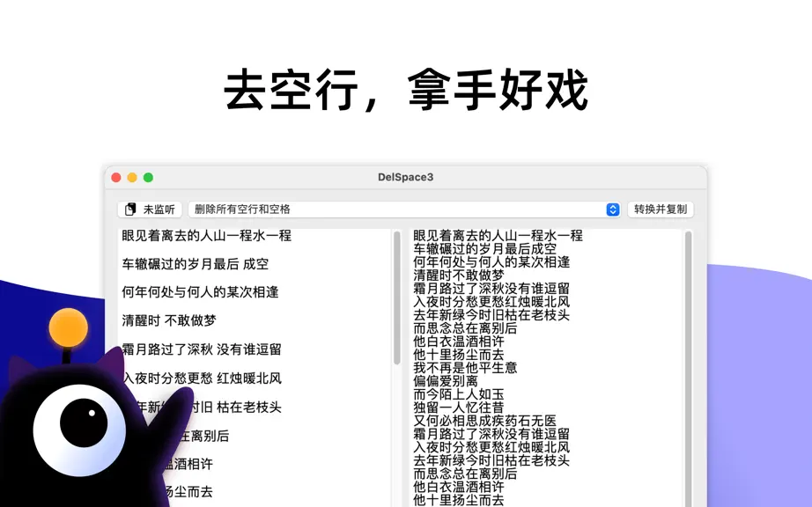Click the DelSpace3 window title

point(405,177)
